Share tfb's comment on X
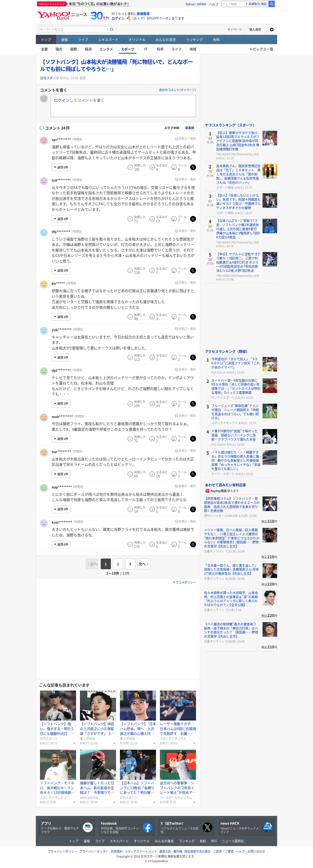The image size is (313, 868). coord(193,271)
